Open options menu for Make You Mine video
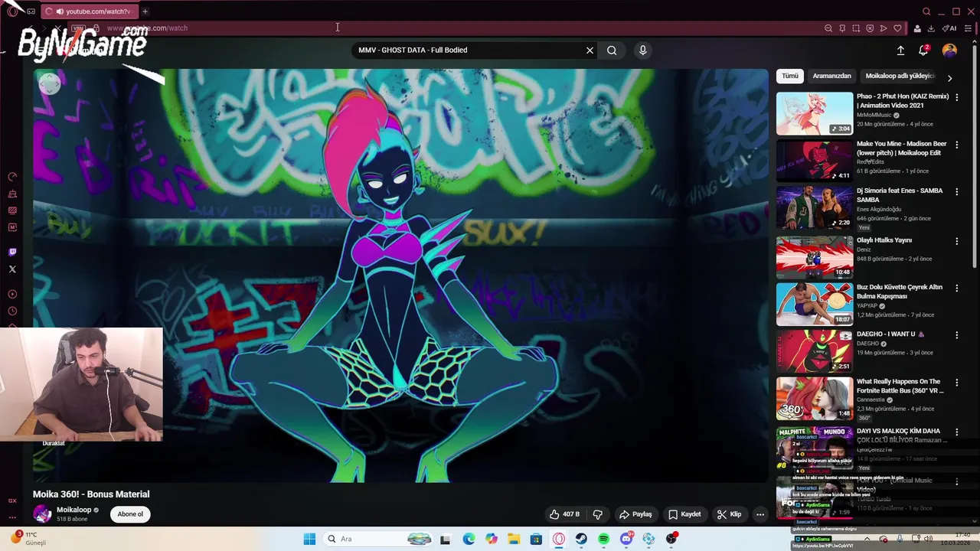Screen dimensions: 980x551 click(x=956, y=145)
